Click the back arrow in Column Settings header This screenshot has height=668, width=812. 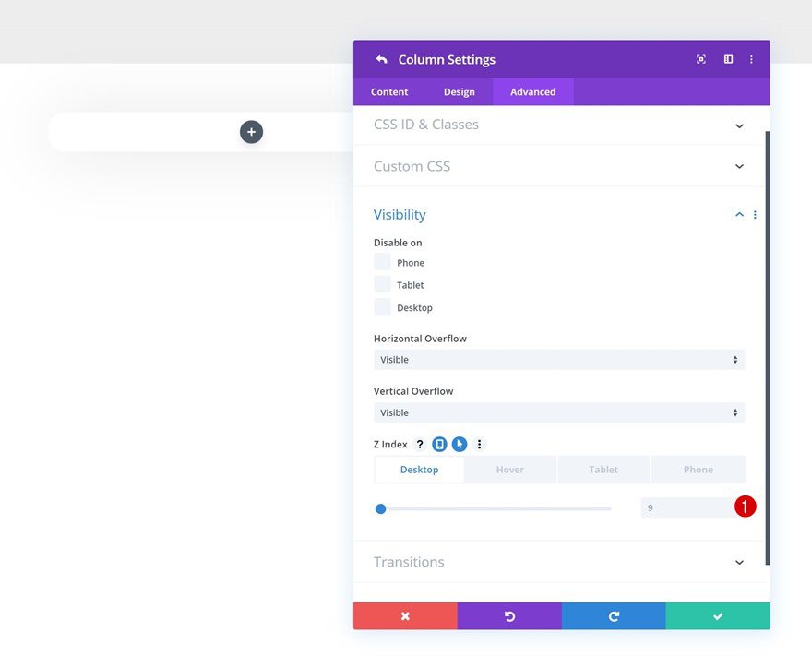coord(381,59)
